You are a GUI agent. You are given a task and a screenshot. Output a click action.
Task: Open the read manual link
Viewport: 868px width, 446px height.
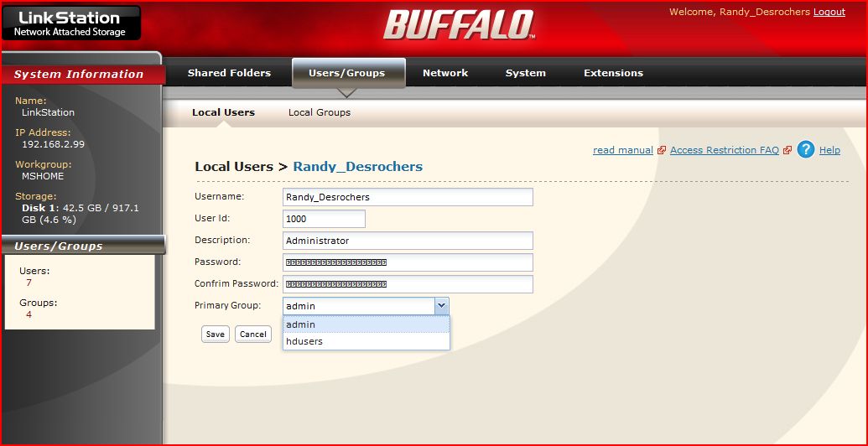click(x=623, y=150)
